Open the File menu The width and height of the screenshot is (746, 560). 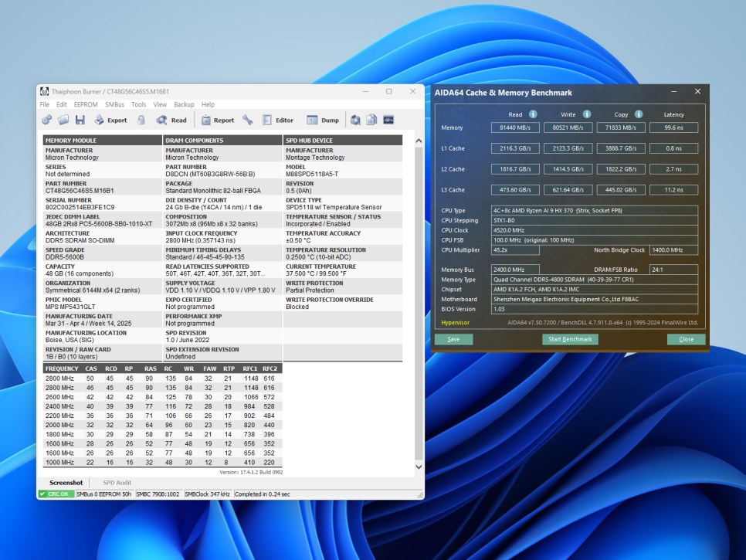[45, 105]
